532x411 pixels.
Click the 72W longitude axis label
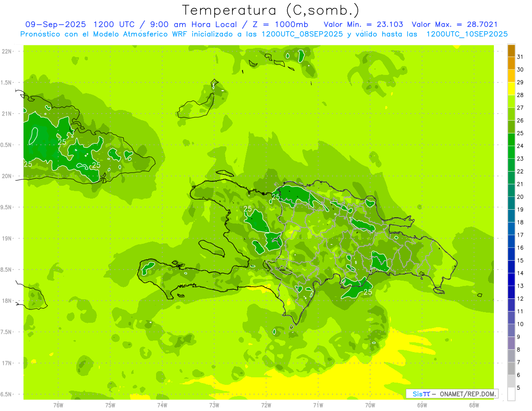tap(266, 405)
